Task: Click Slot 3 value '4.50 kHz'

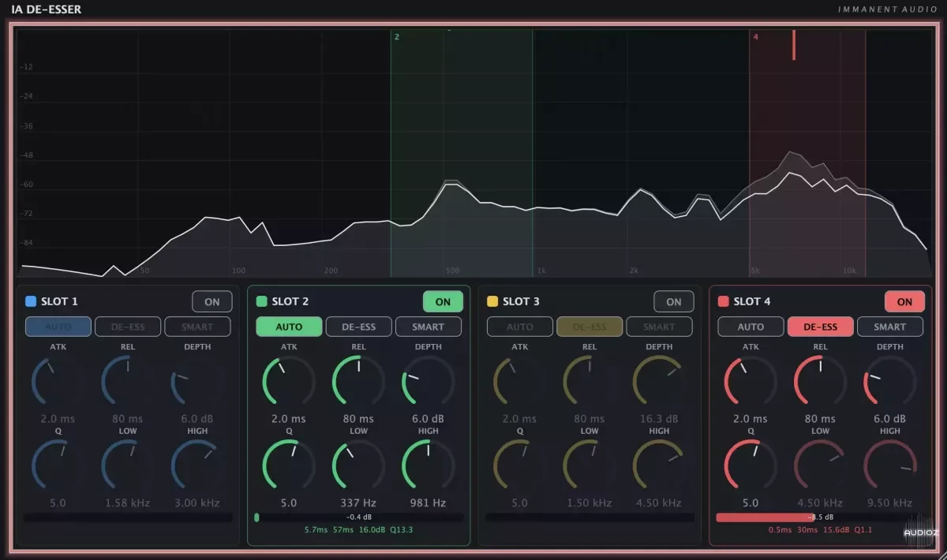Action: pos(659,502)
